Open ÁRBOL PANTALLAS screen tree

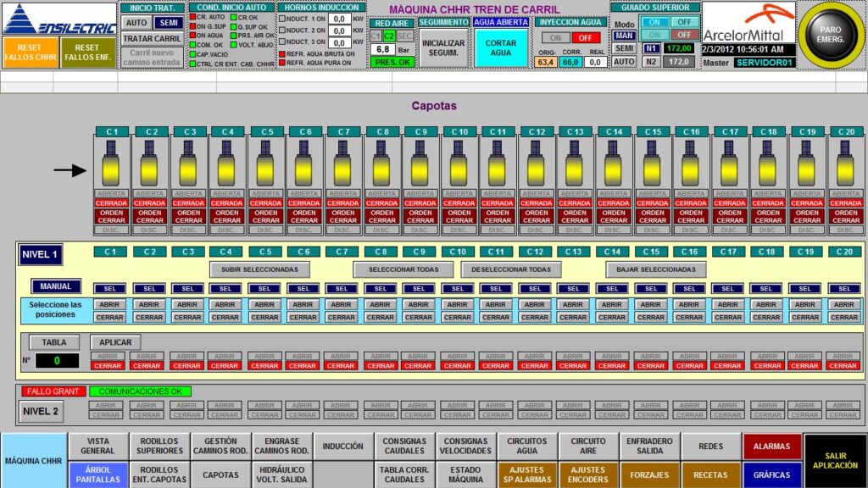click(97, 474)
